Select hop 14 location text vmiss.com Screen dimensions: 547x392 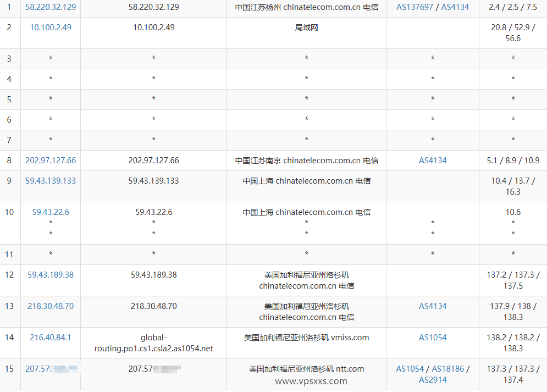(x=350, y=338)
